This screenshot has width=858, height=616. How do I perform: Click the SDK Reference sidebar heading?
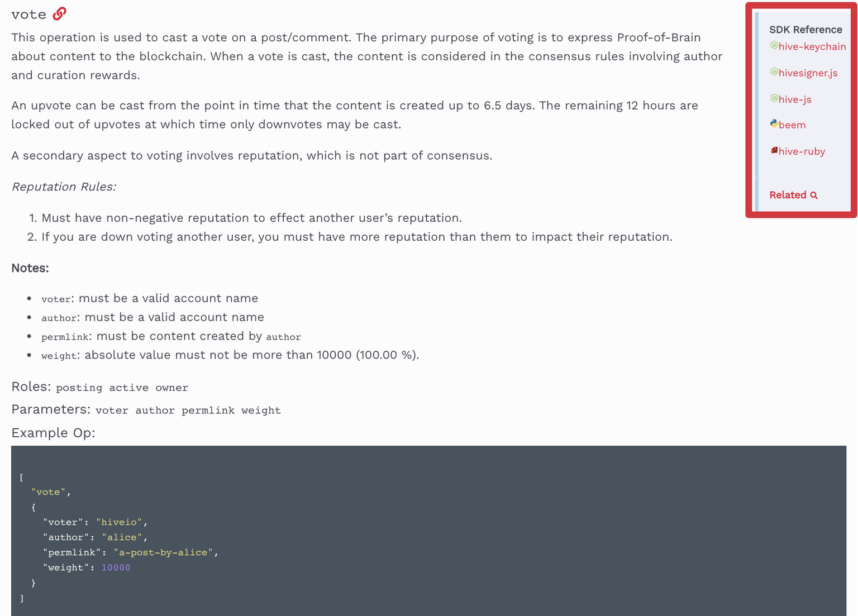805,29
